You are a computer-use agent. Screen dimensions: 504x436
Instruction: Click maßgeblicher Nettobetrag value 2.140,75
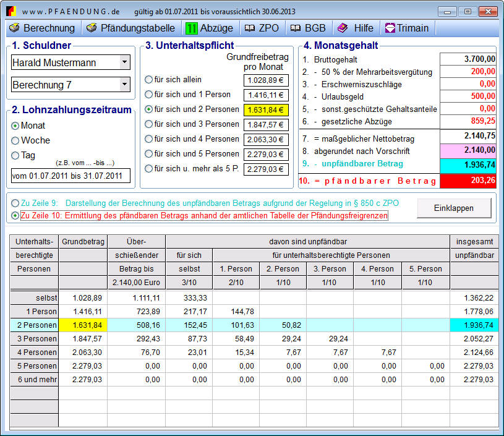click(x=468, y=136)
